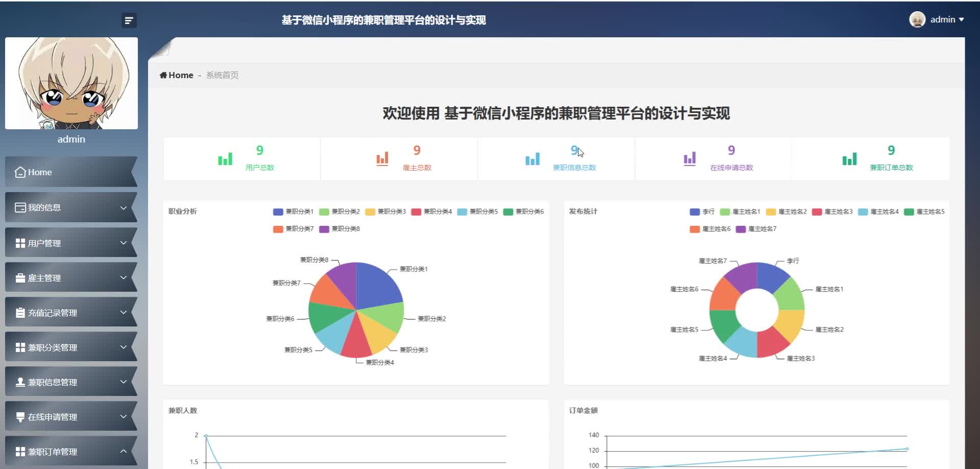Click the 兼职订单总数 label
This screenshot has width=980, height=469.
pyautogui.click(x=891, y=168)
